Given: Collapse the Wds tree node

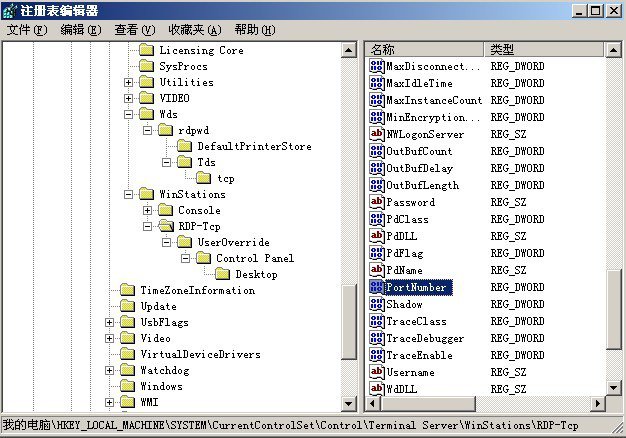Looking at the screenshot, I should [128, 114].
